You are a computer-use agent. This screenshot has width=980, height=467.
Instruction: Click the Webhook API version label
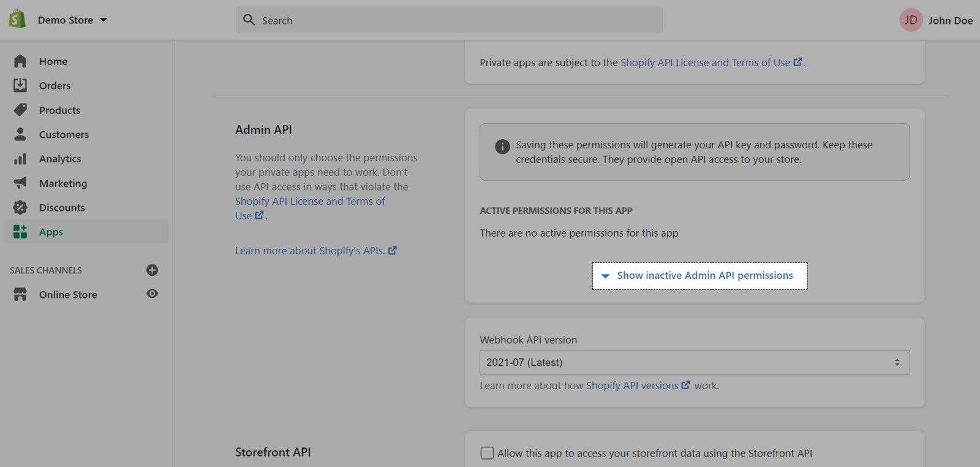528,340
